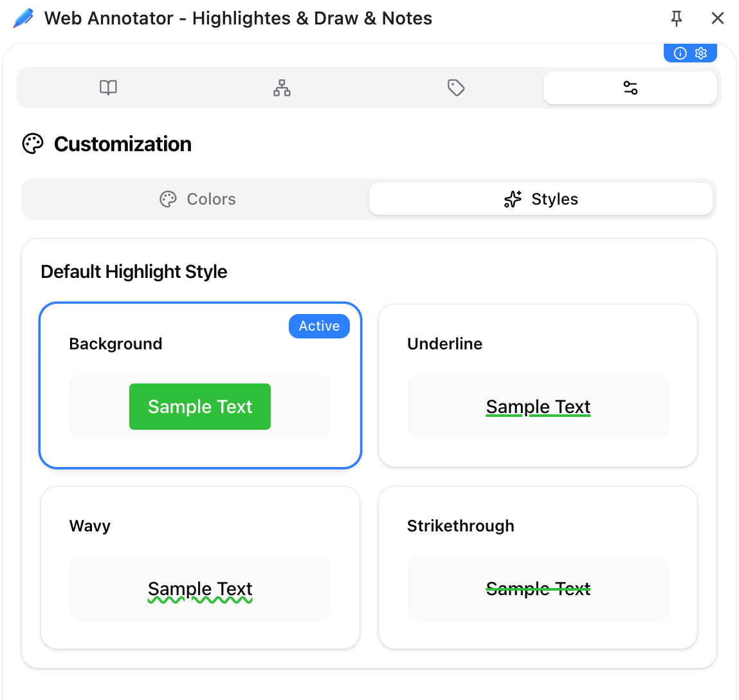Click the wavy-underlined Sample Text preview
Viewport: 739px width, 700px height.
[200, 588]
